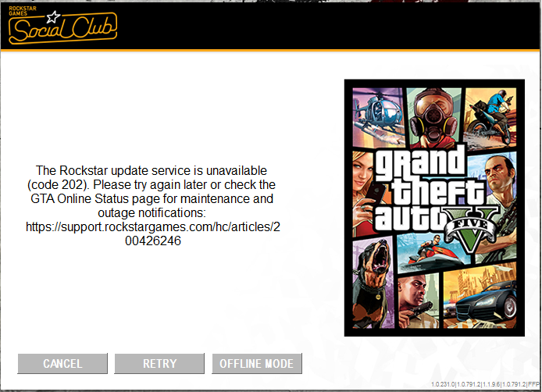Click the barking Rottweiler dog panel
542x392 pixels.
point(373,283)
